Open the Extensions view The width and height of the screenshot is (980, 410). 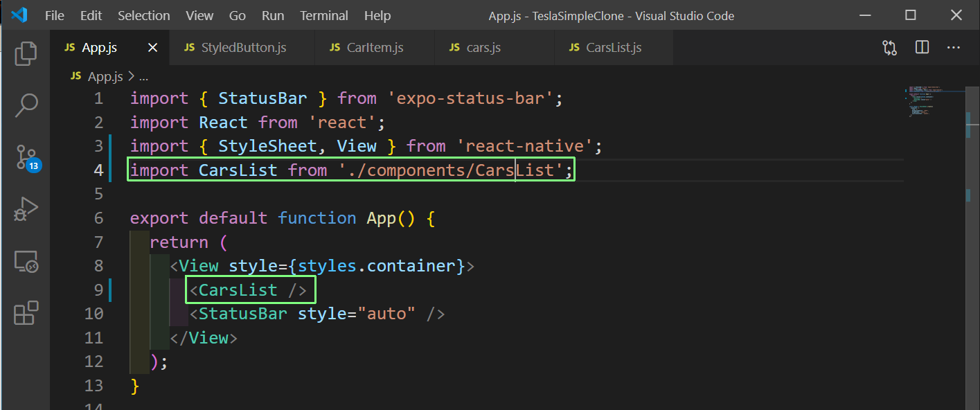26,313
